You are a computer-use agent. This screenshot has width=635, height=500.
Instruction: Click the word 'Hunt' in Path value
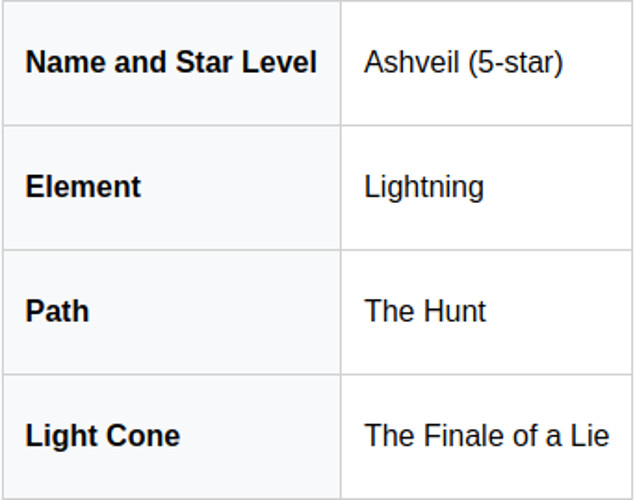447,311
